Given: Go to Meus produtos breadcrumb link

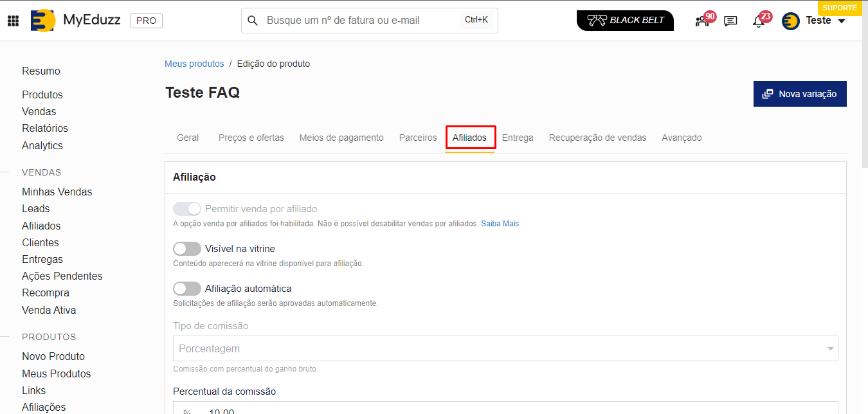Looking at the screenshot, I should click(x=194, y=64).
